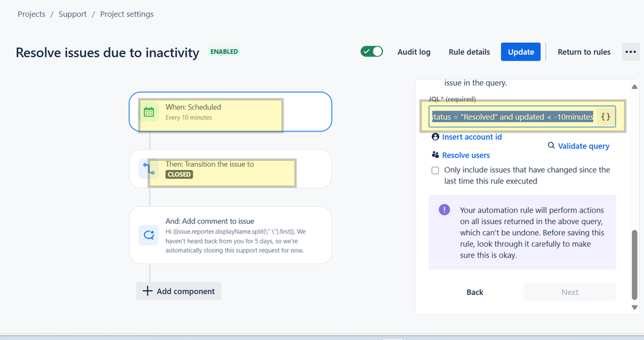Click the 'JQL (required)' label

(x=452, y=99)
